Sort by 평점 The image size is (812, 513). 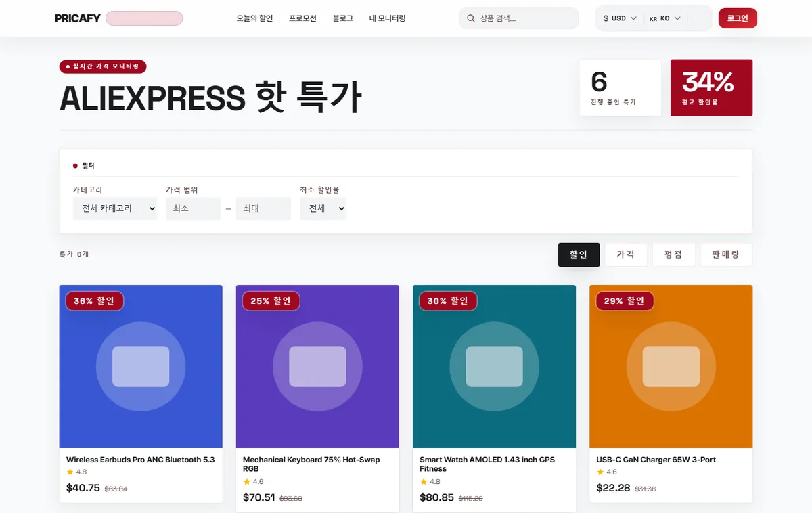tap(673, 254)
